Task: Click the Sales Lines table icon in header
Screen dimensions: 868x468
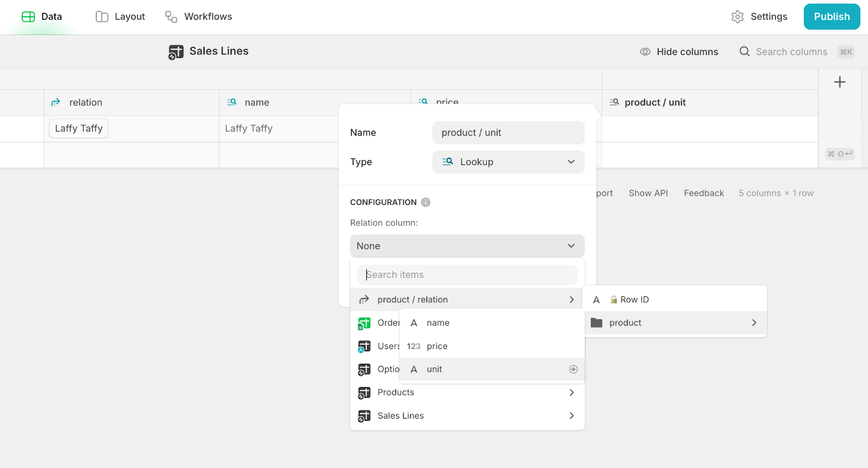Action: (x=176, y=52)
